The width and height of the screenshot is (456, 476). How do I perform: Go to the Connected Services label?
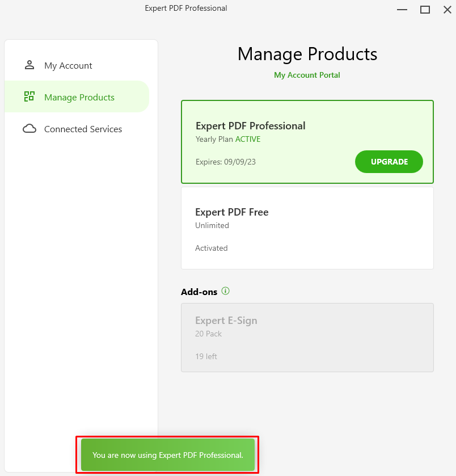[83, 129]
